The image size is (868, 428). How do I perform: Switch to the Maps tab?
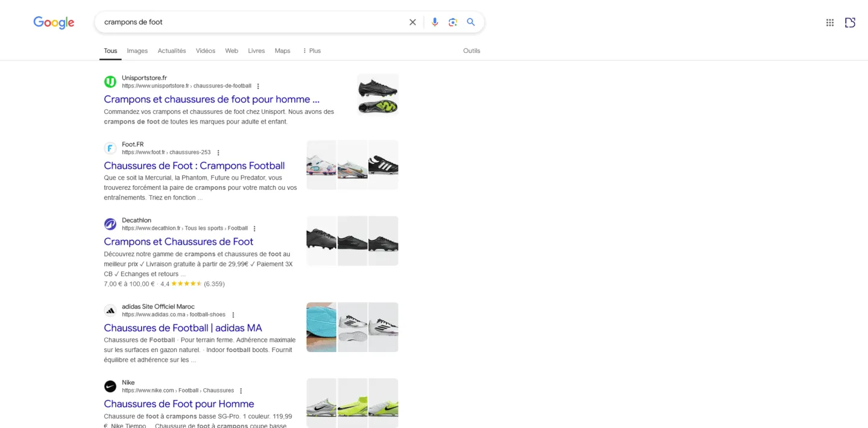(283, 51)
